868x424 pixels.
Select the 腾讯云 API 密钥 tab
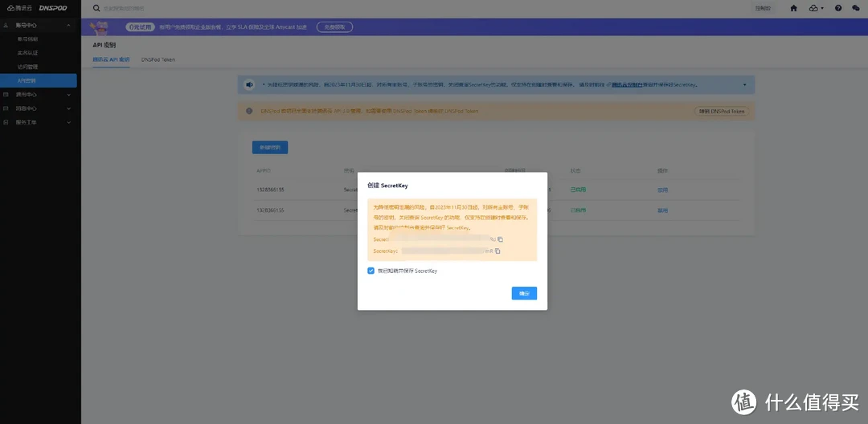pos(111,59)
